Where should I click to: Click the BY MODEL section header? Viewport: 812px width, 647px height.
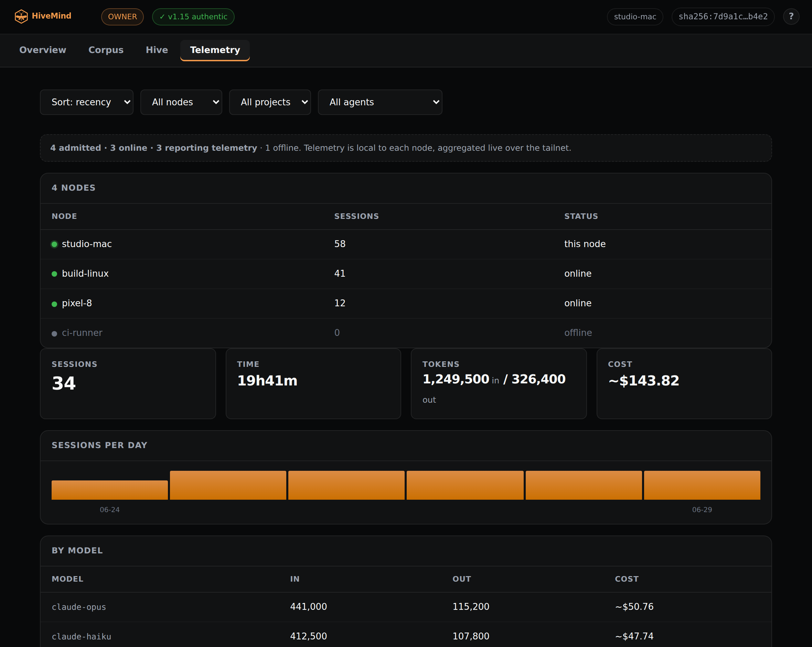[77, 551]
